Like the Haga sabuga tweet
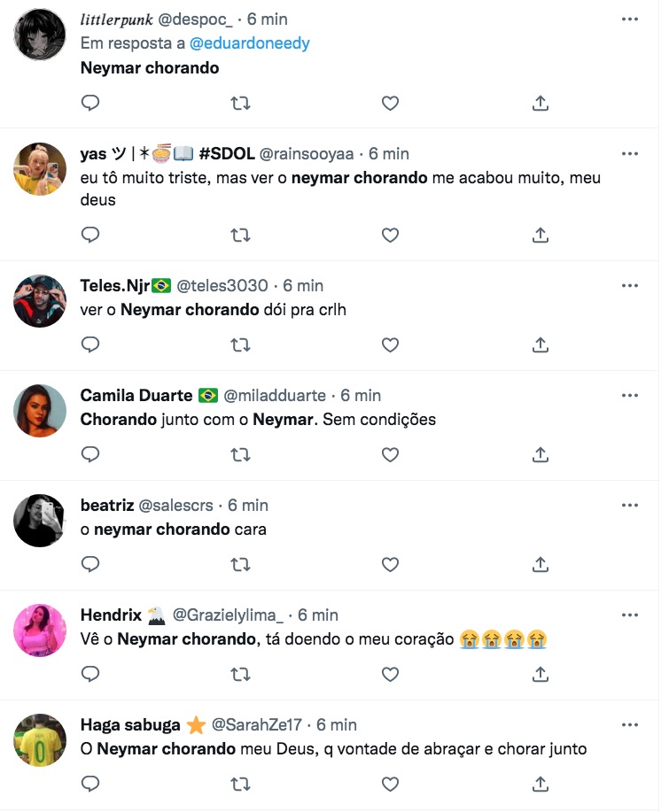 pyautogui.click(x=390, y=784)
